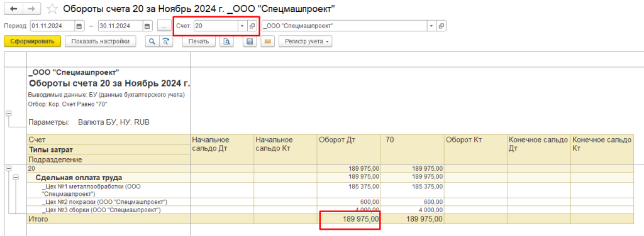Image resolution: width=644 pixels, height=236 pixels.
Task: Go back with the left arrow button
Action: point(14,8)
